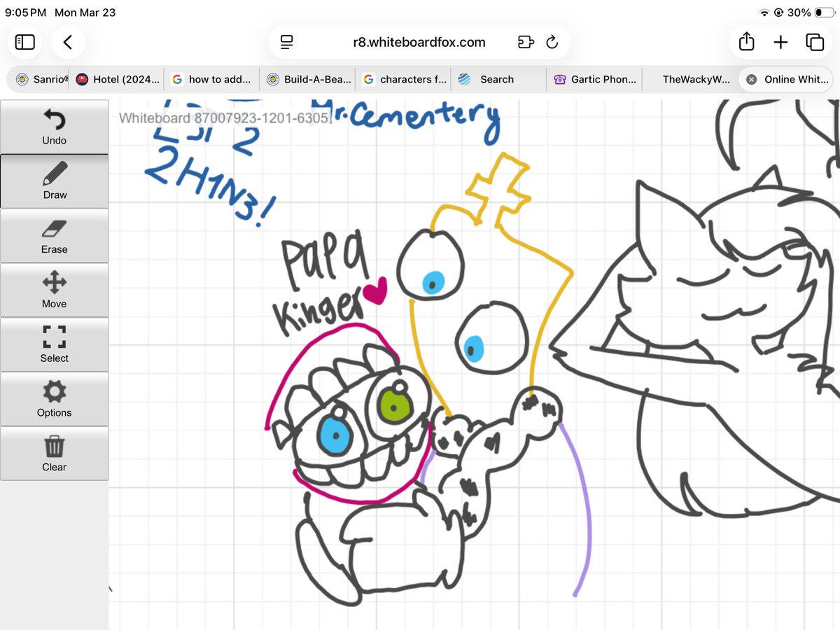Image resolution: width=840 pixels, height=630 pixels.
Task: Focus the r8.whiteboardfox.com address field
Action: [x=419, y=43]
